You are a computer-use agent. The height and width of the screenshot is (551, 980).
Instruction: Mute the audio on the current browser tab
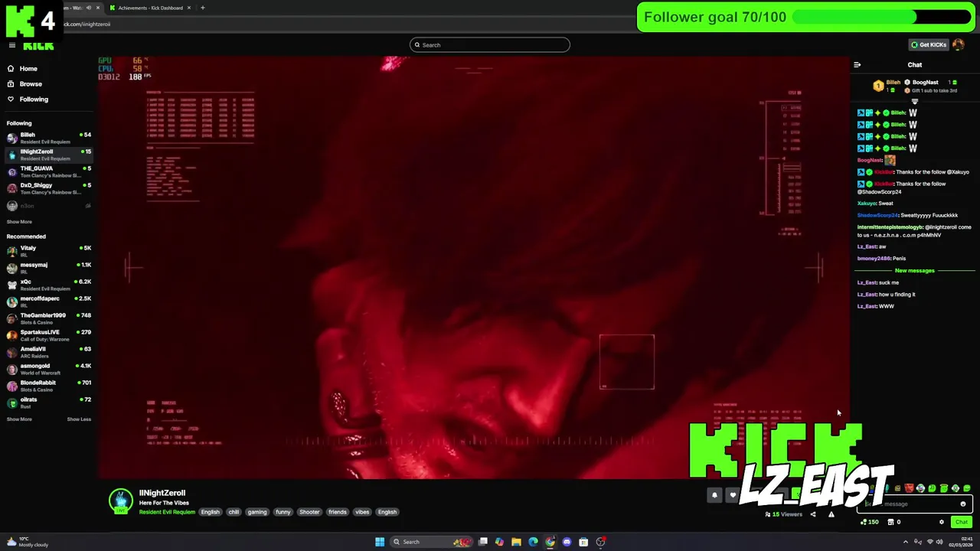point(88,8)
